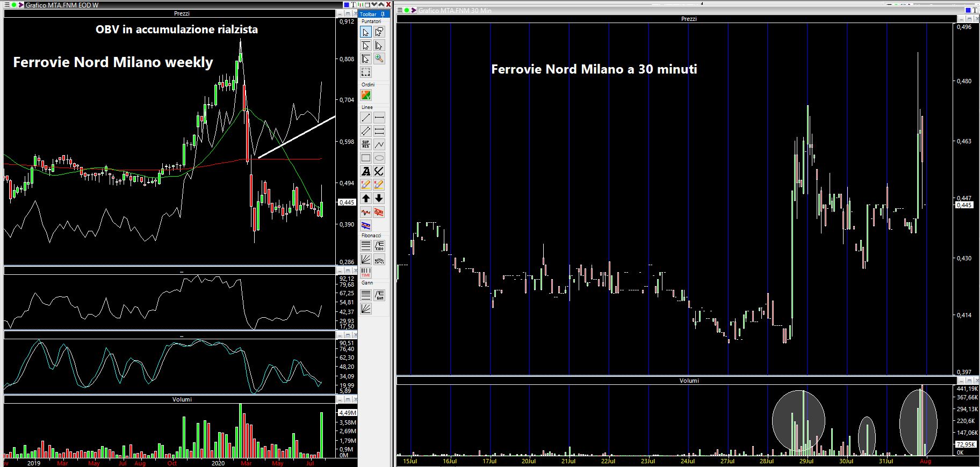Click the Prezzi header of the weekly chart
Image resolution: width=980 pixels, height=467 pixels.
182,13
